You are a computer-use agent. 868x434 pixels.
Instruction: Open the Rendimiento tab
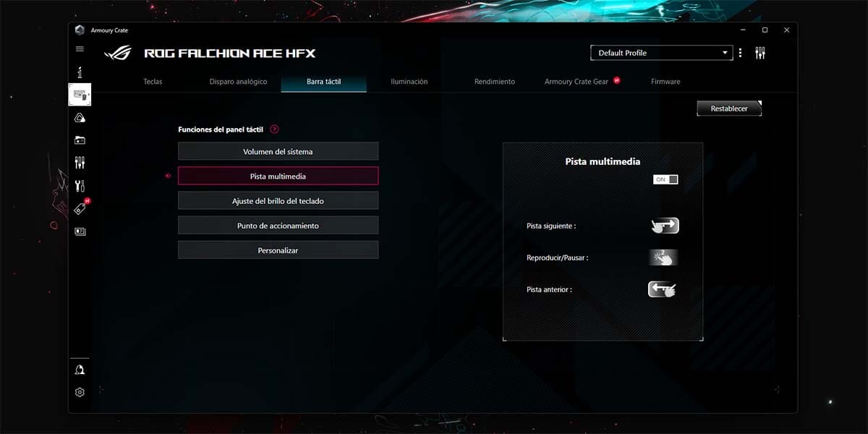click(x=494, y=82)
